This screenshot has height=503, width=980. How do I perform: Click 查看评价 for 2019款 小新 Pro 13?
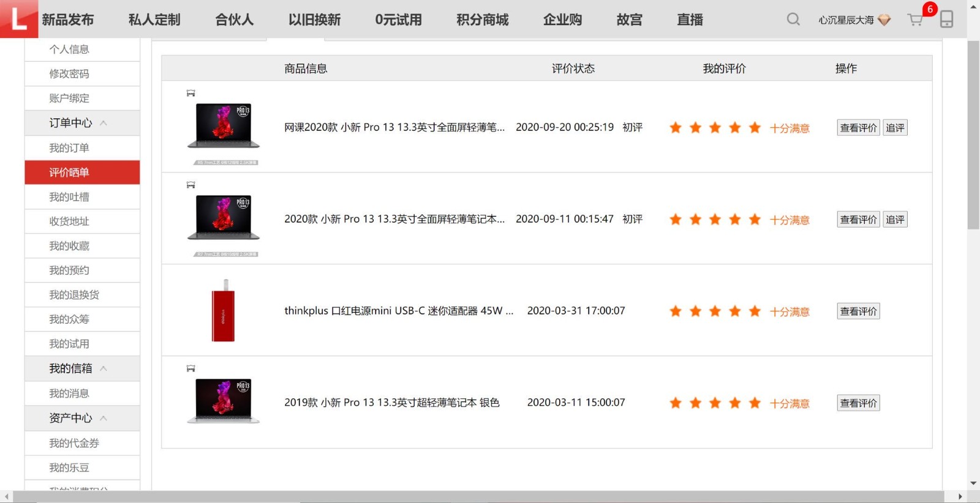pyautogui.click(x=858, y=403)
